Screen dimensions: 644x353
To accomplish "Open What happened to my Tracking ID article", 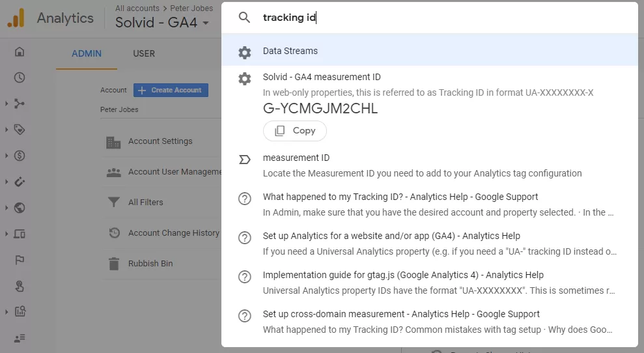I will pyautogui.click(x=430, y=205).
